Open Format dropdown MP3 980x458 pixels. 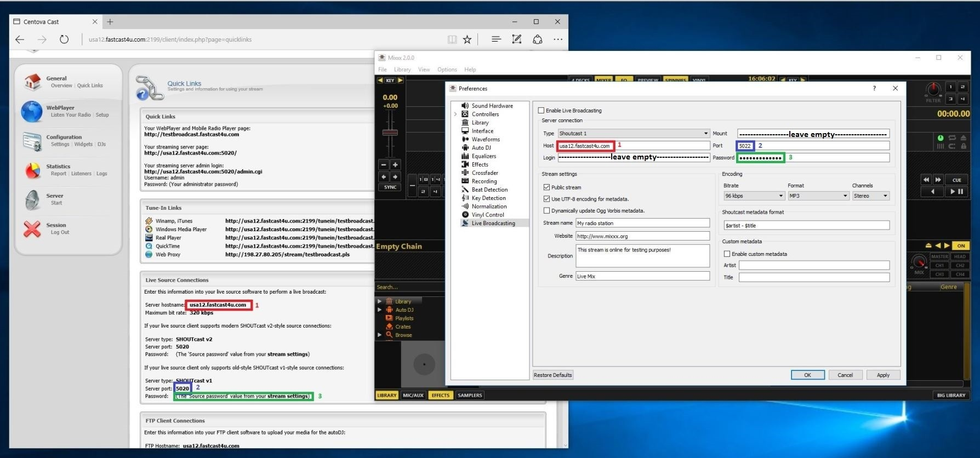coord(818,196)
